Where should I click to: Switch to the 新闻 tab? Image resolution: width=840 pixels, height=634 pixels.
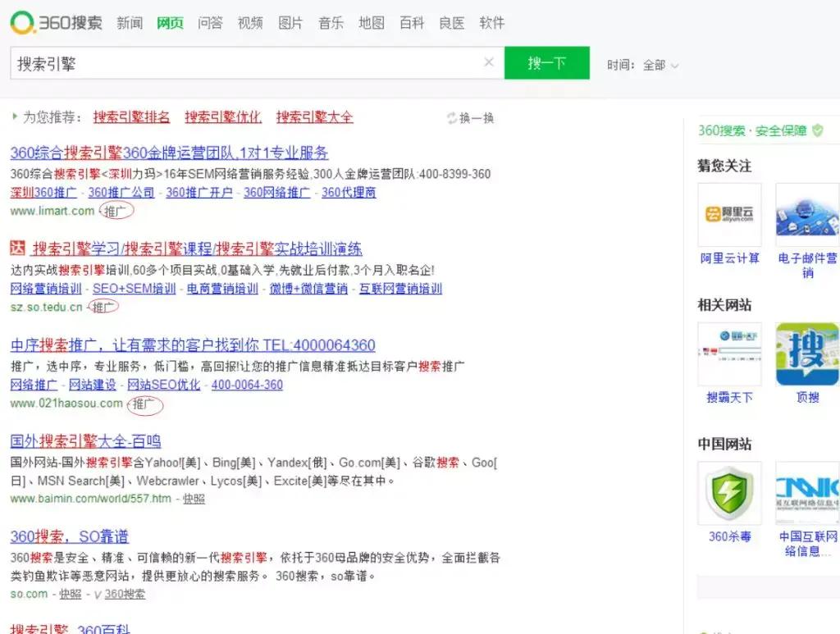[x=130, y=23]
